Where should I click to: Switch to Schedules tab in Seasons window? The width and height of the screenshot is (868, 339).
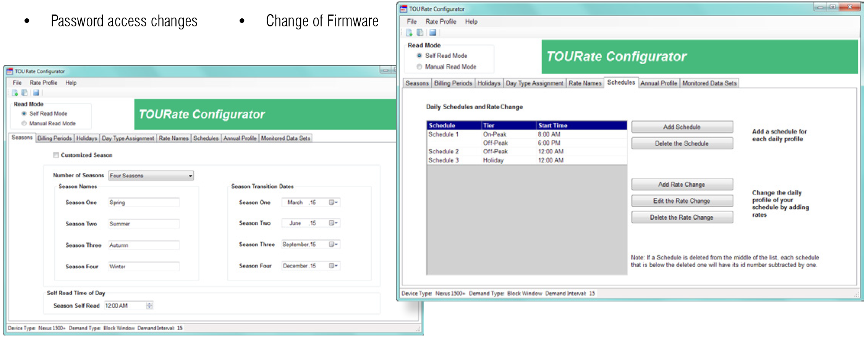click(x=206, y=138)
